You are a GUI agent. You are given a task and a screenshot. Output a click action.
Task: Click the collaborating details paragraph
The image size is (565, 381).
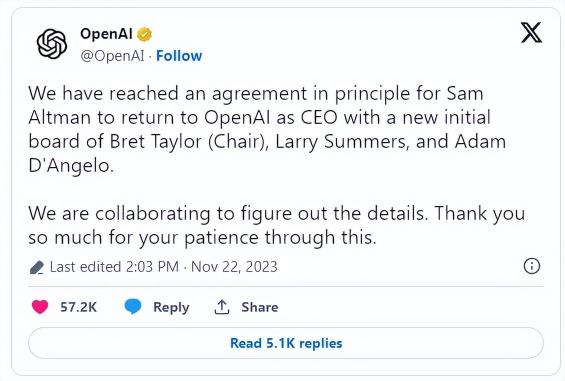tap(277, 225)
